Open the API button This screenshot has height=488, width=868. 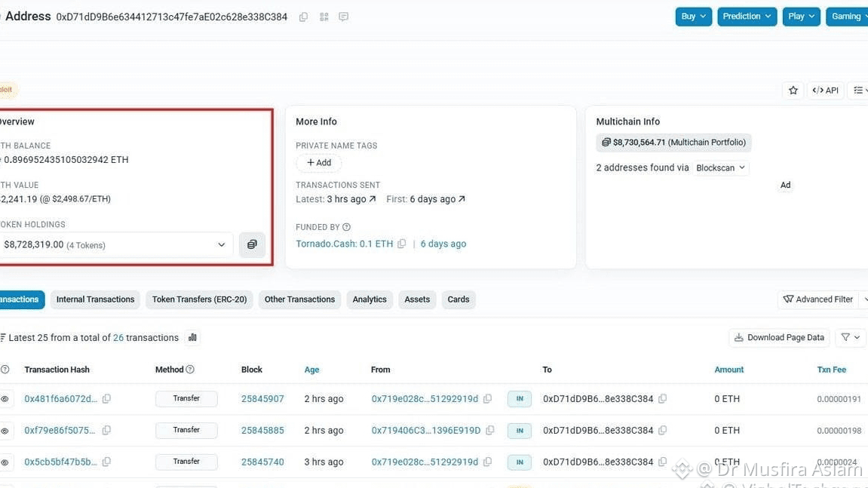tap(825, 91)
